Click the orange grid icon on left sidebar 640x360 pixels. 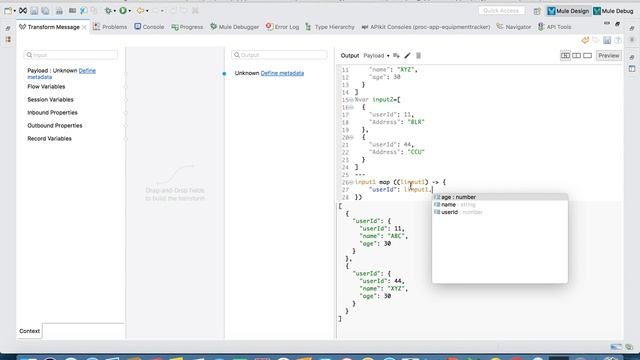pyautogui.click(x=8, y=40)
